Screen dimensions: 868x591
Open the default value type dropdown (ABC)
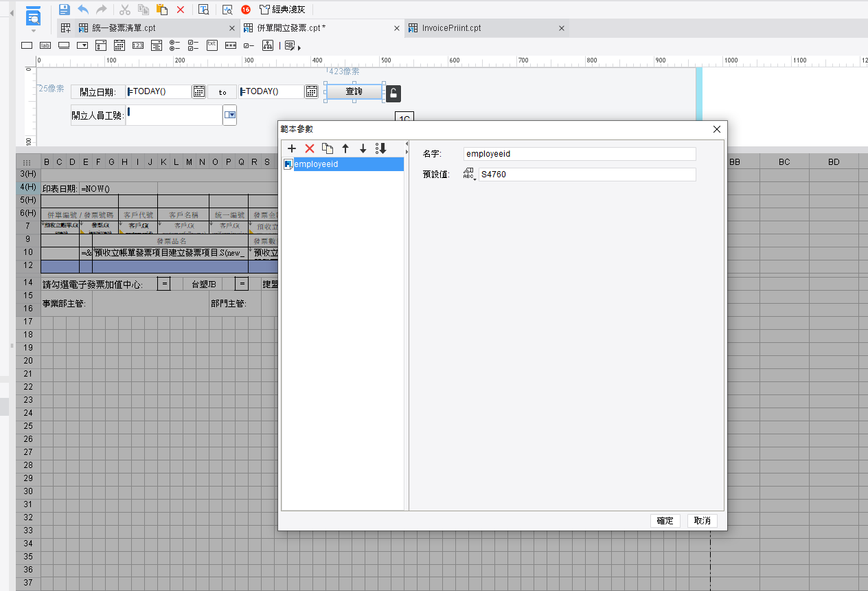point(470,175)
